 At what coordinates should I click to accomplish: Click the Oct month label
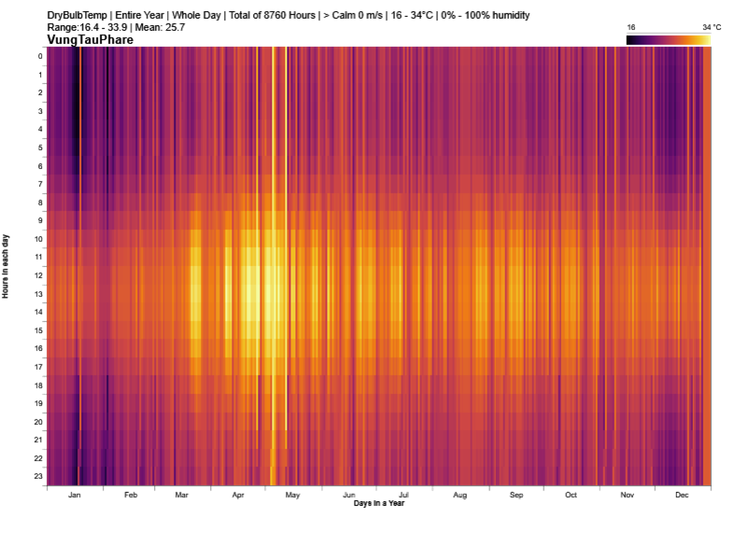click(x=571, y=495)
